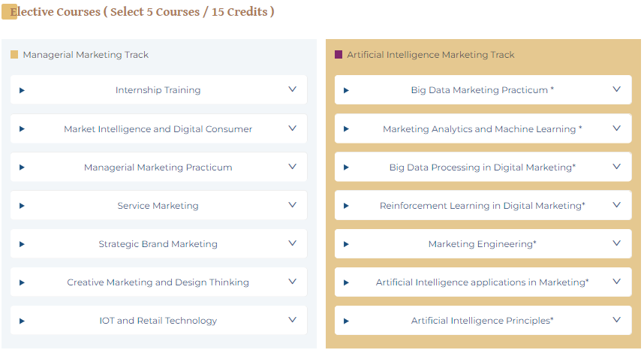This screenshot has height=350, width=644.
Task: Expand Big Data Processing in Digital Marketing chevron
Action: coord(616,167)
